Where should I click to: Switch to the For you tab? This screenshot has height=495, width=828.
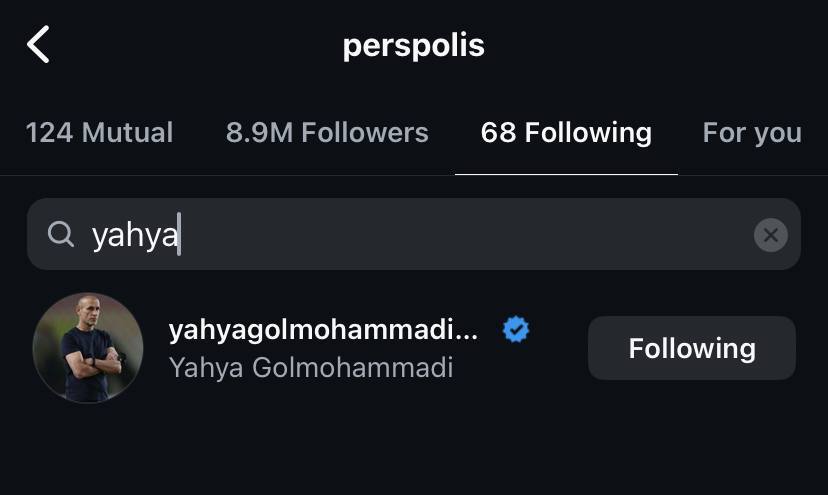752,133
